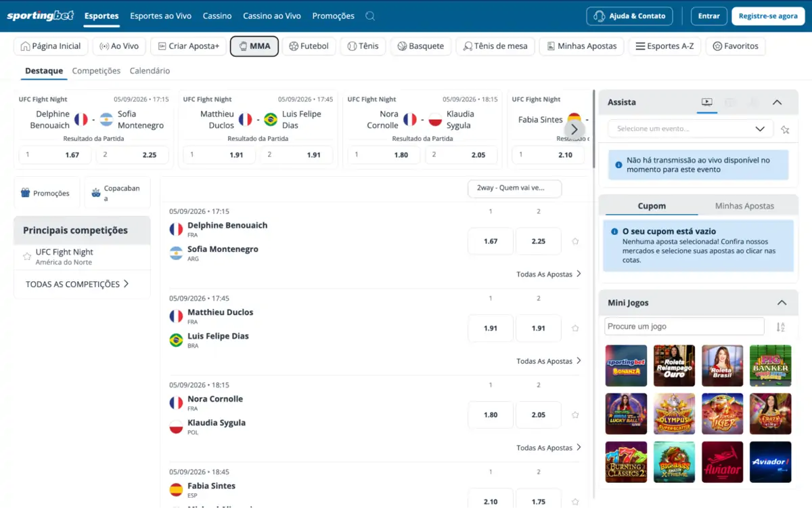The width and height of the screenshot is (812, 508).
Task: Open the Esportes A-Z list
Action: [x=664, y=46]
